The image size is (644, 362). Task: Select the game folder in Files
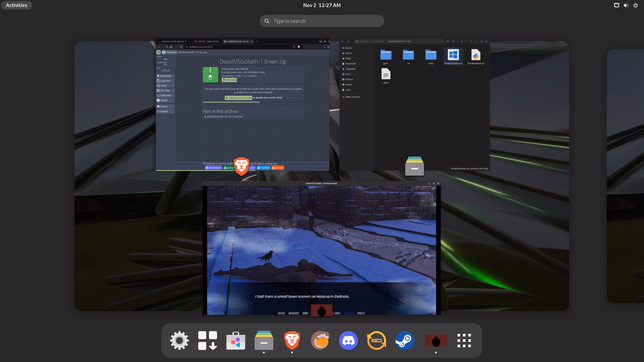386,56
